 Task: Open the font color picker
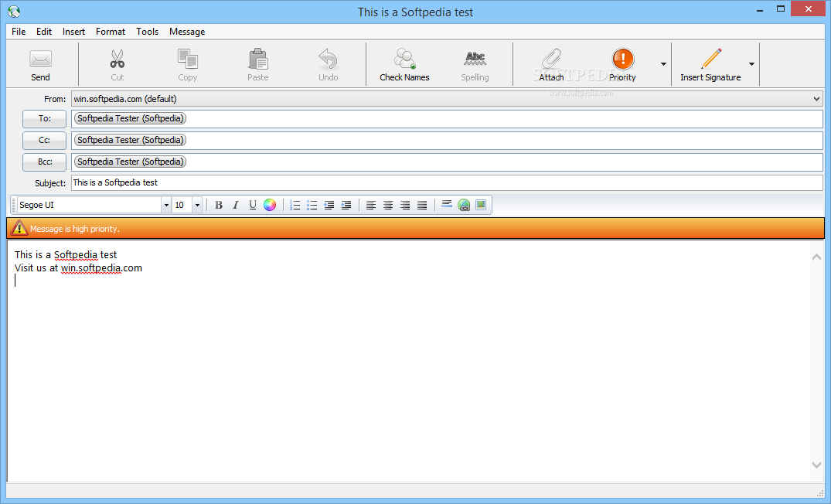270,205
